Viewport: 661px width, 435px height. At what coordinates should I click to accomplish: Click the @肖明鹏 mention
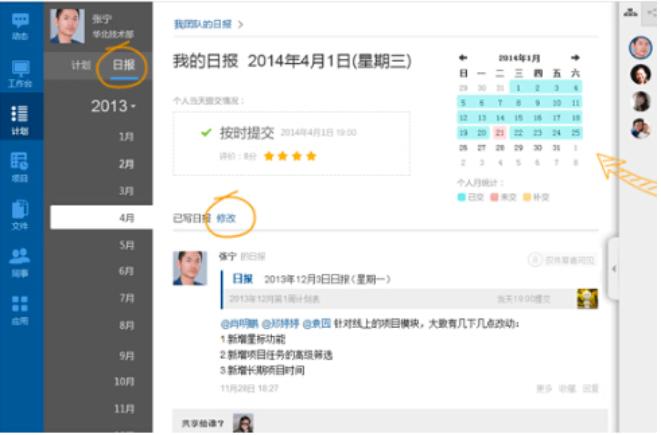239,324
